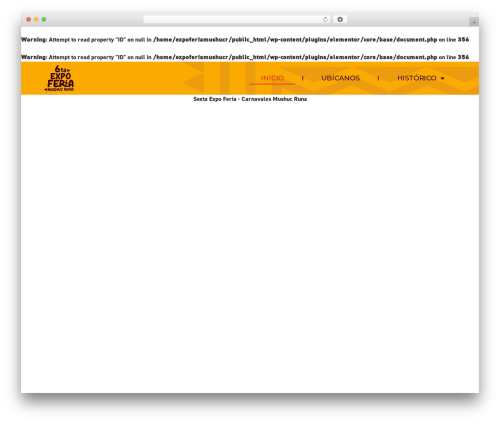This screenshot has width=500, height=423.
Task: Click the yellow minimize window button
Action: pyautogui.click(x=36, y=20)
